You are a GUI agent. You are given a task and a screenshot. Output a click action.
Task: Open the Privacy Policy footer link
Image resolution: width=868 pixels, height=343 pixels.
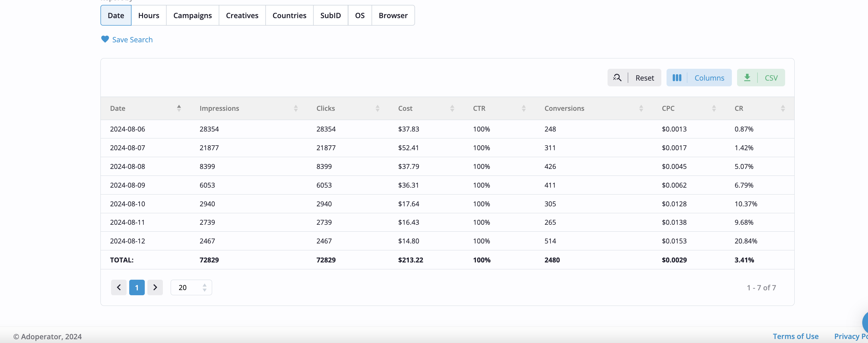click(851, 336)
